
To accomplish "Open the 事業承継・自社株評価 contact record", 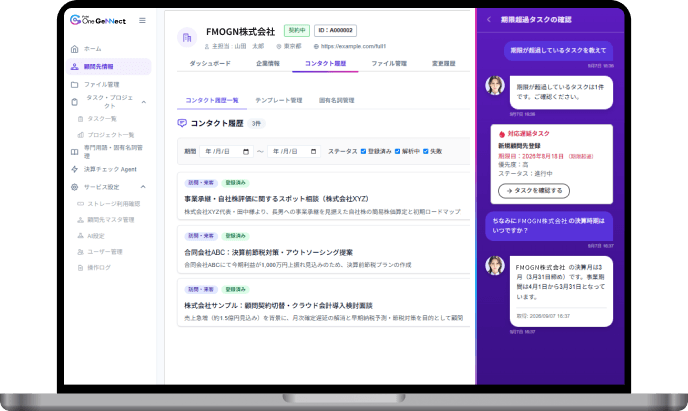I will pyautogui.click(x=324, y=196).
